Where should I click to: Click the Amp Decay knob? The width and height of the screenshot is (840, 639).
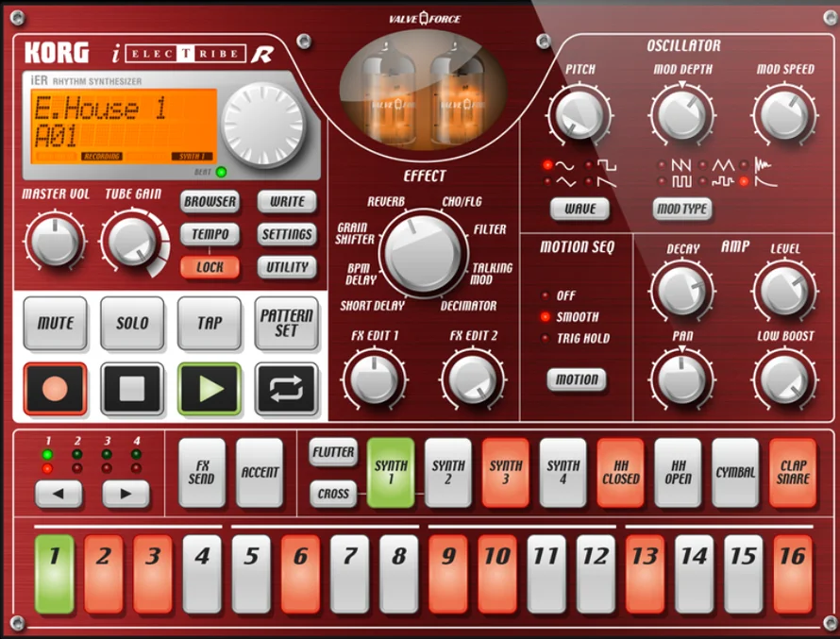tap(682, 291)
